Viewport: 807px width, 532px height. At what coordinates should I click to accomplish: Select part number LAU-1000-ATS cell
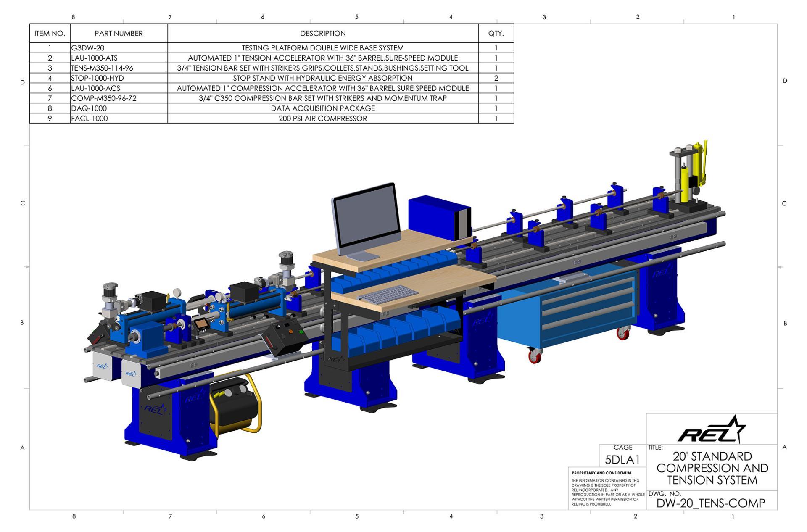119,58
